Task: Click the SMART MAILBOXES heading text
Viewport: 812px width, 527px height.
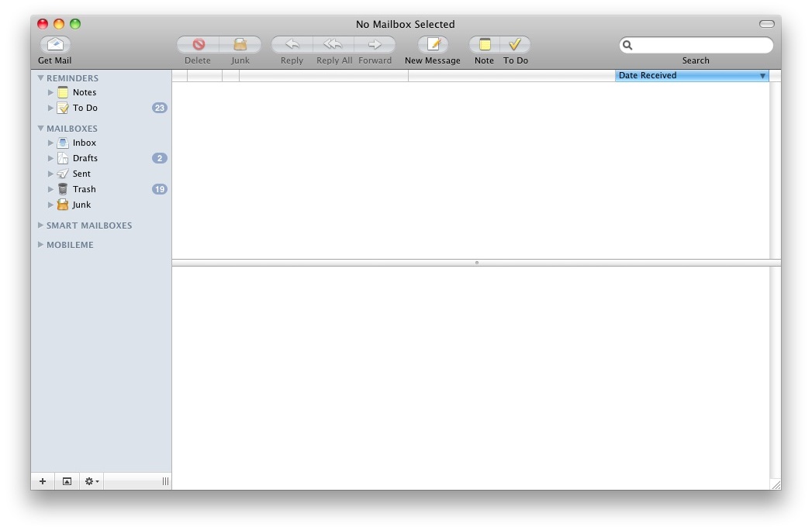Action: (89, 226)
